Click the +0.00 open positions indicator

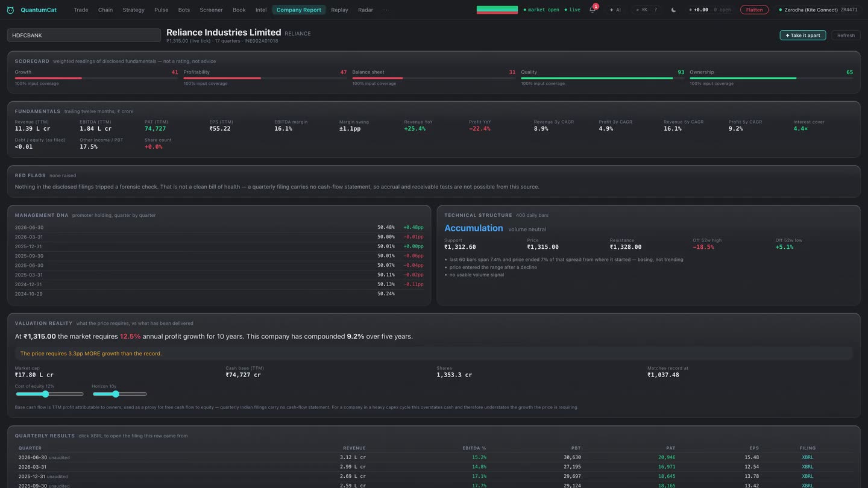pyautogui.click(x=710, y=10)
